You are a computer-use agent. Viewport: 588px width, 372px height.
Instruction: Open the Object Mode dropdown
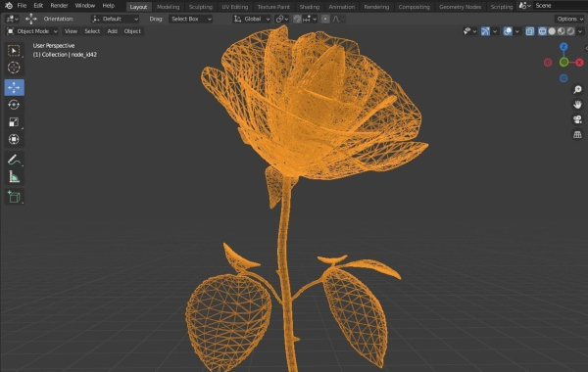coord(32,31)
